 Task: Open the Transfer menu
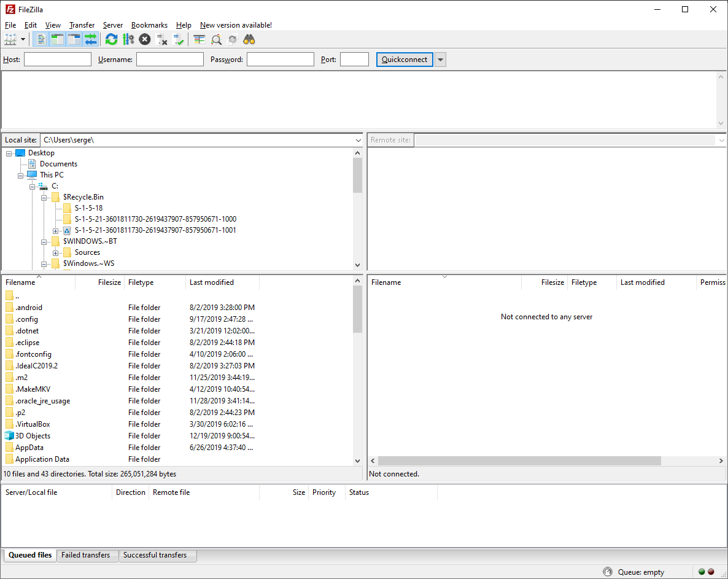coord(82,25)
